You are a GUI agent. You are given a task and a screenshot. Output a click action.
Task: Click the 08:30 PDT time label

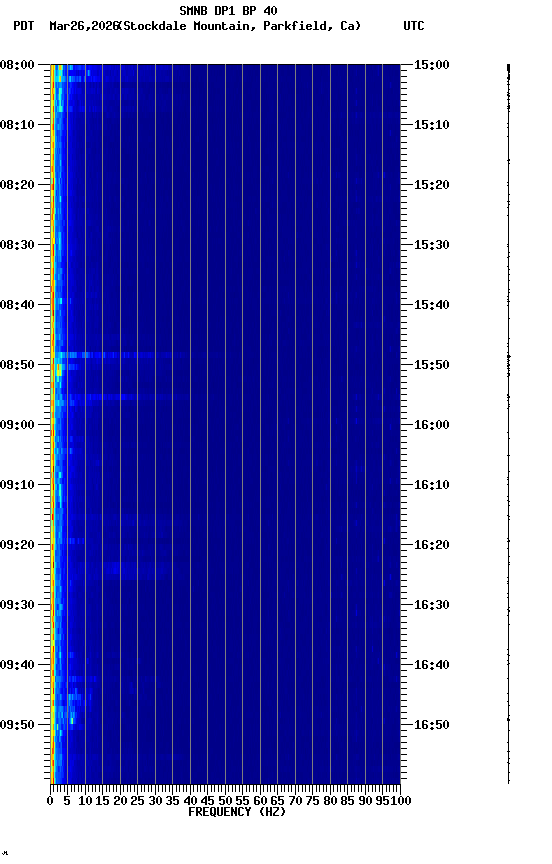click(17, 245)
